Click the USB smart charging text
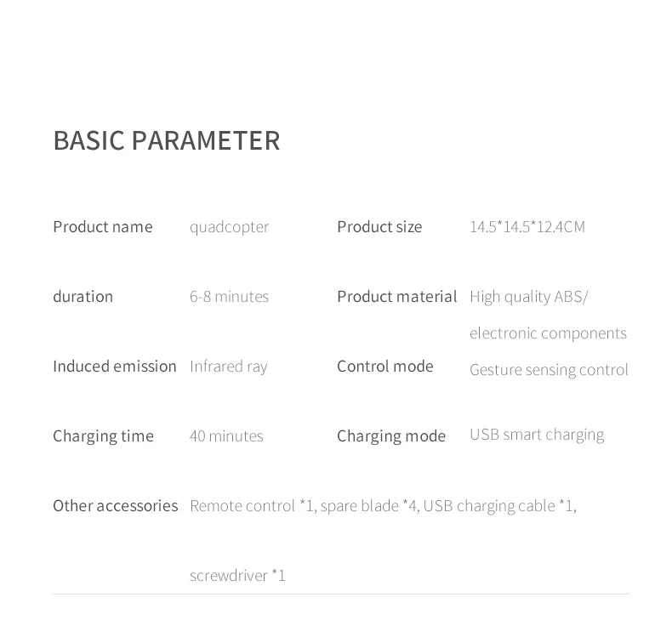 point(537,435)
